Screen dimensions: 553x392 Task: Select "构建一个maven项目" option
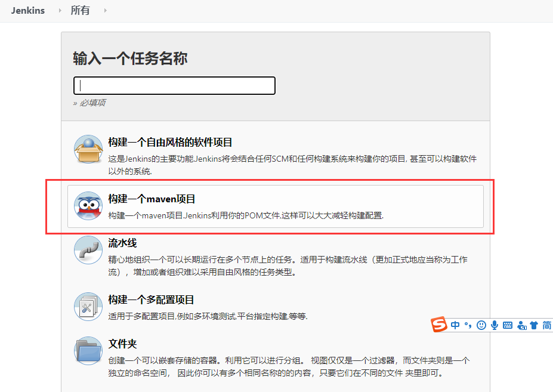click(276, 206)
